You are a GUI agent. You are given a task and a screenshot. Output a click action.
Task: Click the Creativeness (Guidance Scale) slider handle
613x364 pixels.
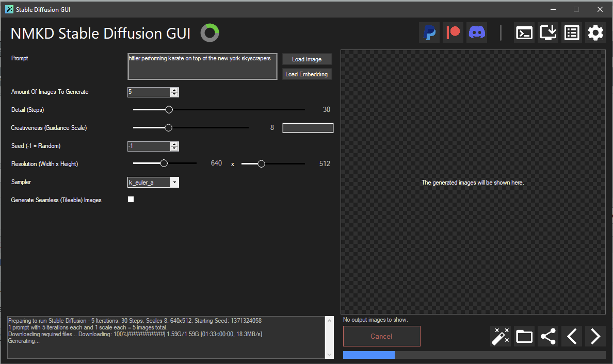coord(169,128)
